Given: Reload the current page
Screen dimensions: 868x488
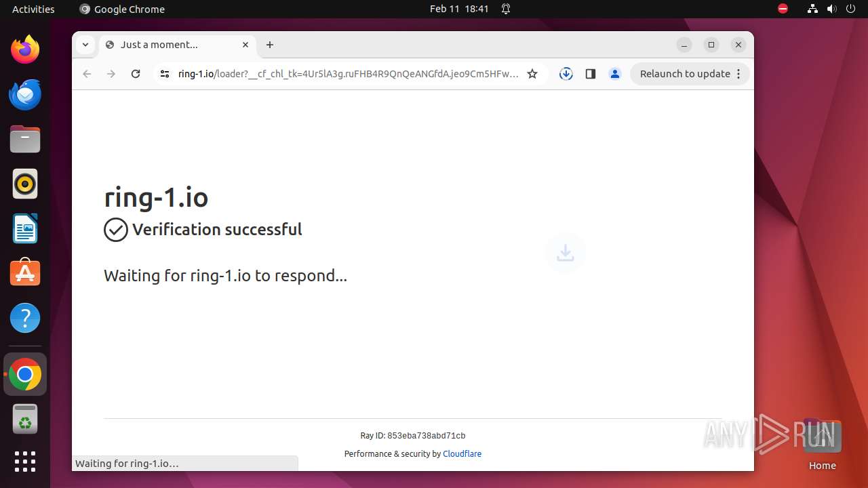Looking at the screenshot, I should 136,74.
